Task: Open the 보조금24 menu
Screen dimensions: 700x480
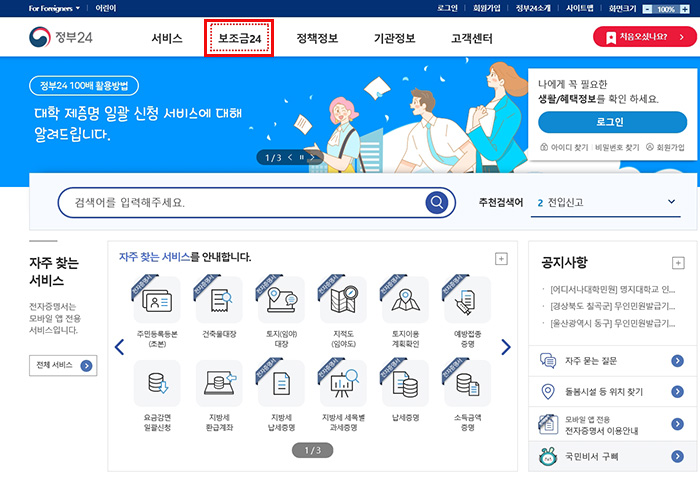Action: pyautogui.click(x=239, y=38)
